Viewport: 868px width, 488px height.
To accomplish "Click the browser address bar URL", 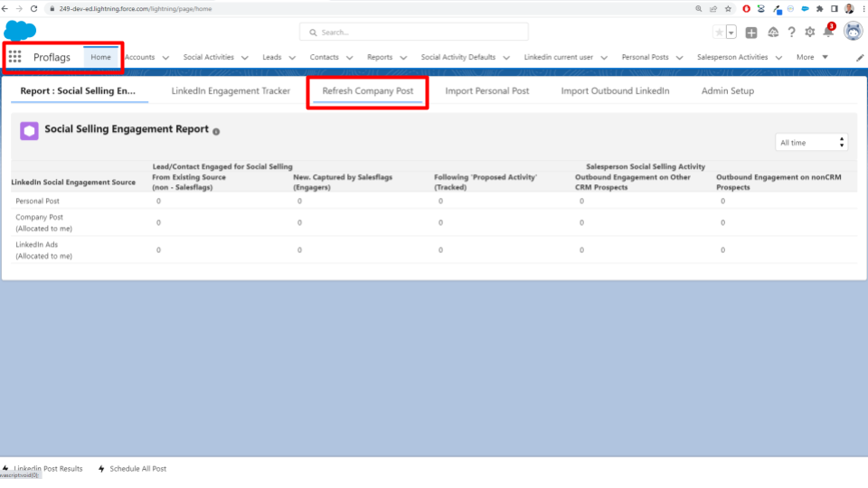I will 136,9.
